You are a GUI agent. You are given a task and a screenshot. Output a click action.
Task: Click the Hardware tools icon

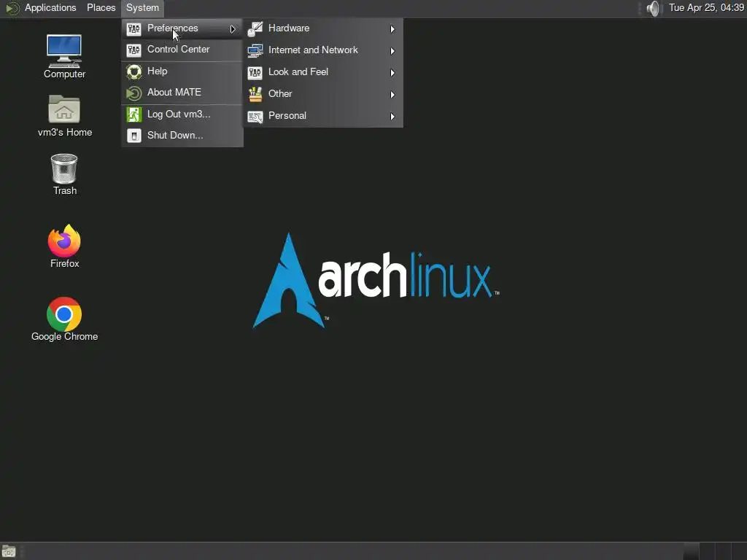point(255,29)
